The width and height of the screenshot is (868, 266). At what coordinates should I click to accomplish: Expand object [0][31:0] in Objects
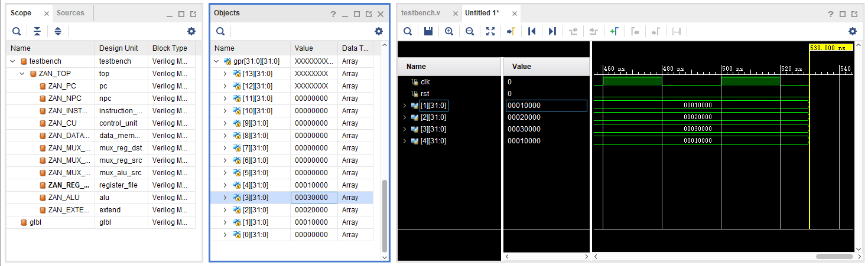tap(225, 235)
